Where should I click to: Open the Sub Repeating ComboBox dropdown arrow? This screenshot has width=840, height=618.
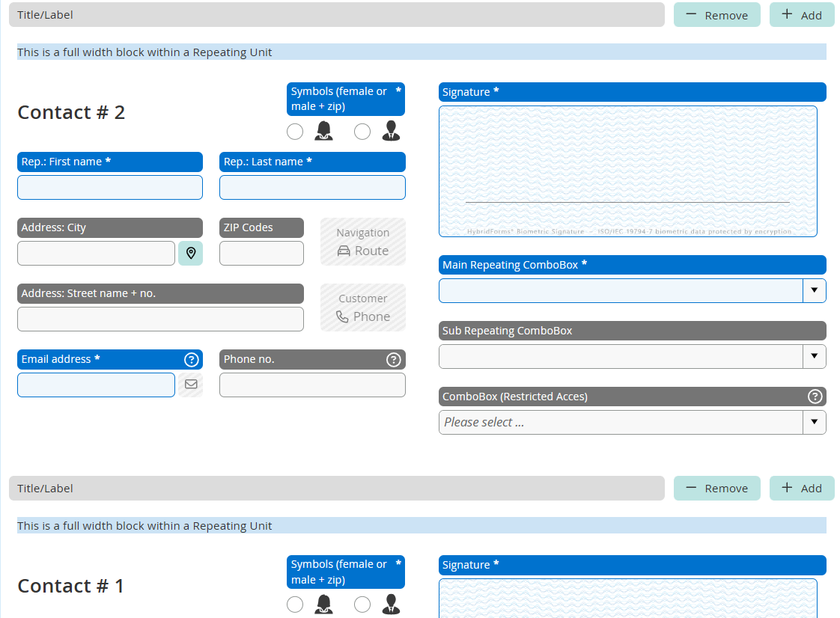[x=814, y=356]
